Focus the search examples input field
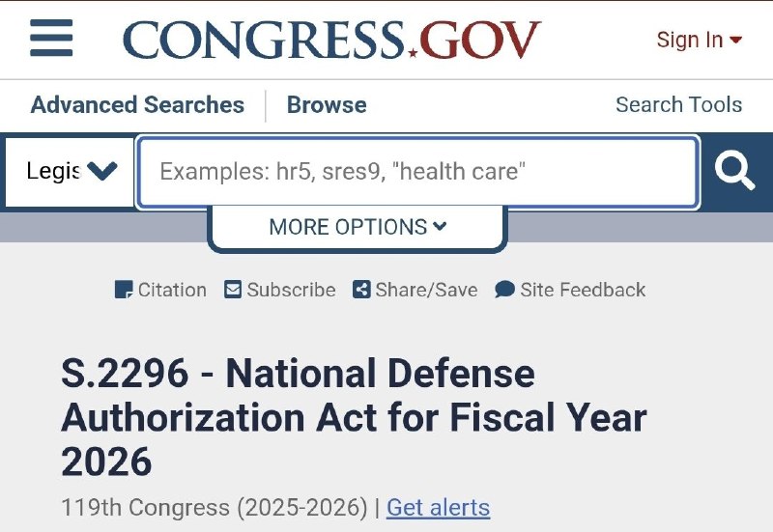This screenshot has width=773, height=532. click(417, 172)
